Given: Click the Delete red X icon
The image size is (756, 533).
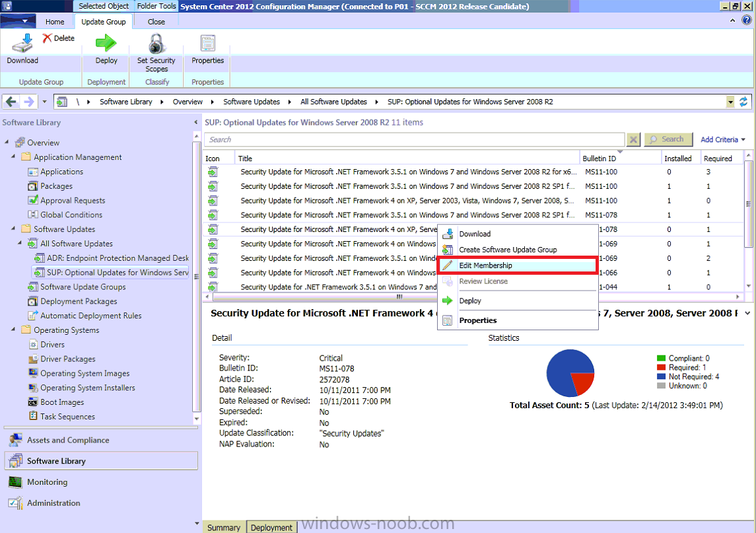Looking at the screenshot, I should (x=47, y=38).
